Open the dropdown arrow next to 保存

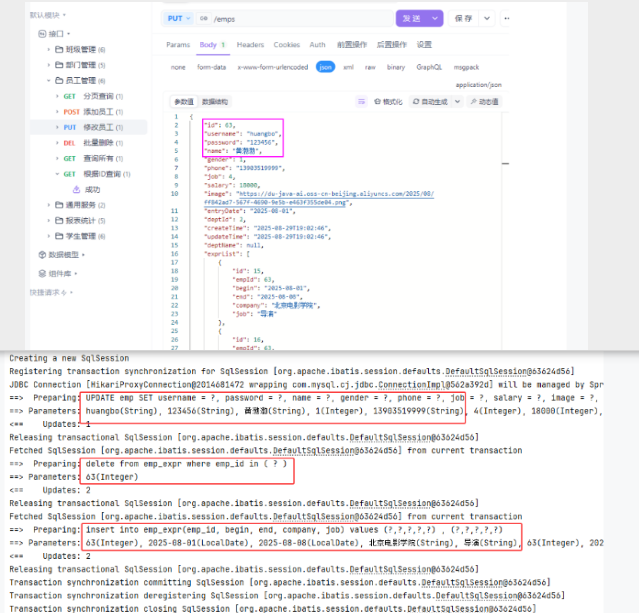click(x=487, y=18)
